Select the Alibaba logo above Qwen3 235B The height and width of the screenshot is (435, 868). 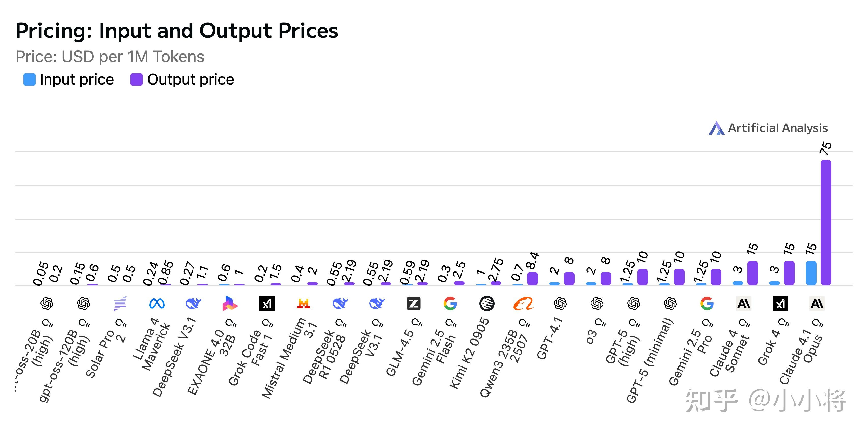pos(523,304)
